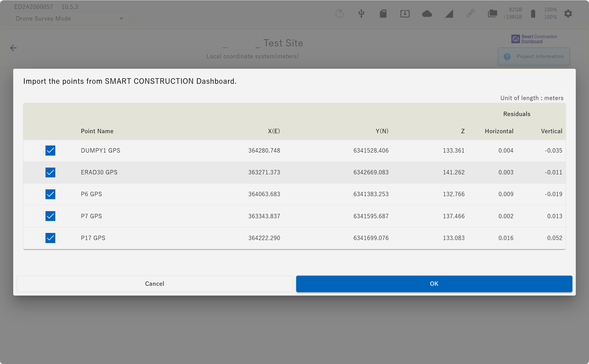The width and height of the screenshot is (589, 364).
Task: Click the Y(N) column header
Action: click(382, 131)
